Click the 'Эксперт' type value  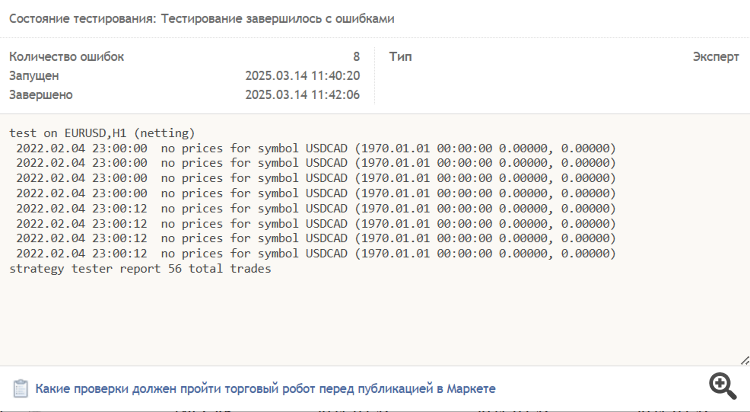[716, 57]
